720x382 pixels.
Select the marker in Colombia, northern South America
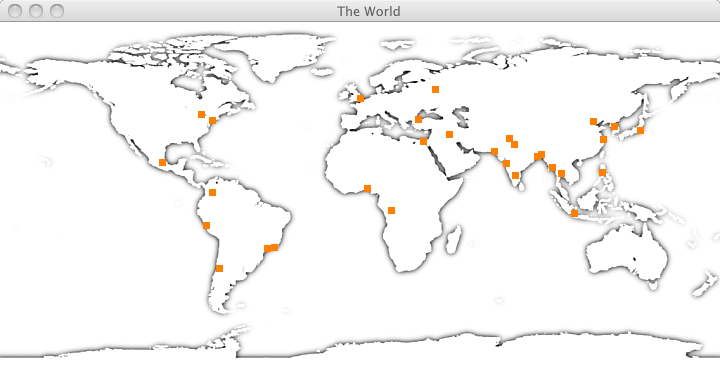pos(212,192)
